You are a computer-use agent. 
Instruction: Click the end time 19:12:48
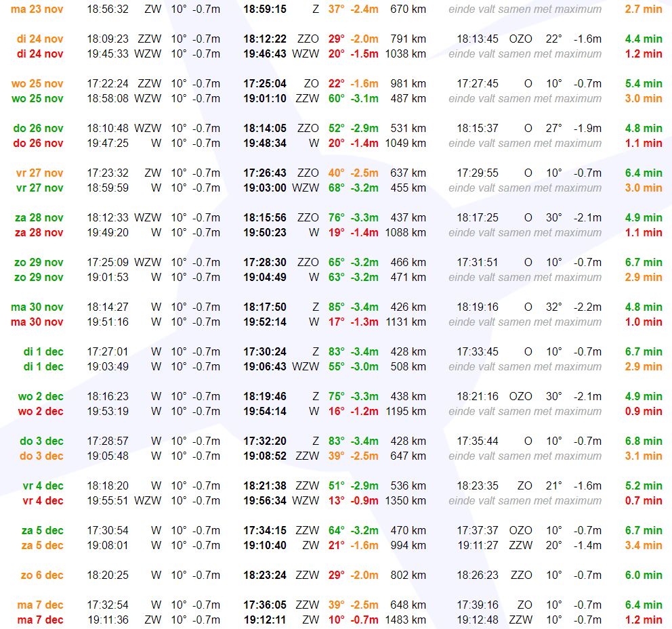477,620
